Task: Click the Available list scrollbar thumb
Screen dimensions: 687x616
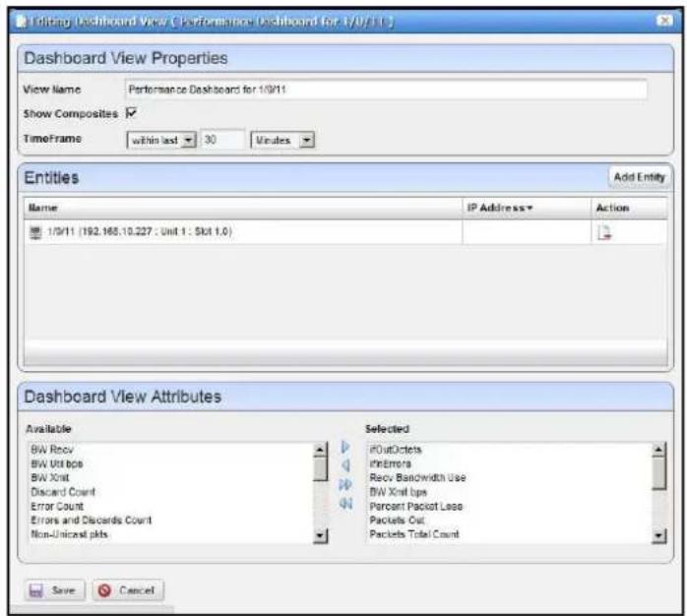Action: (x=320, y=468)
